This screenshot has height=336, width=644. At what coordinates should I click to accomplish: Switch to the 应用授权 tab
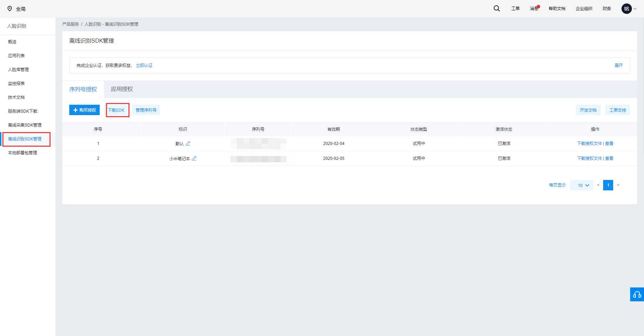122,89
